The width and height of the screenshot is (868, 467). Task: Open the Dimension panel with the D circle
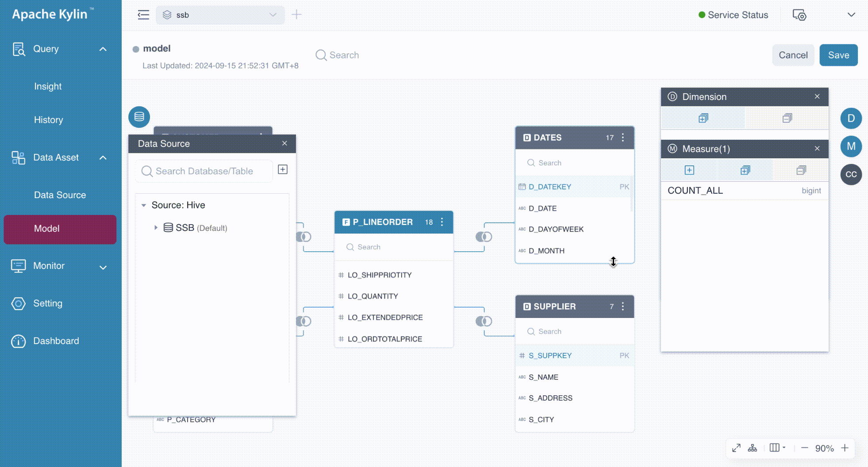pyautogui.click(x=851, y=119)
